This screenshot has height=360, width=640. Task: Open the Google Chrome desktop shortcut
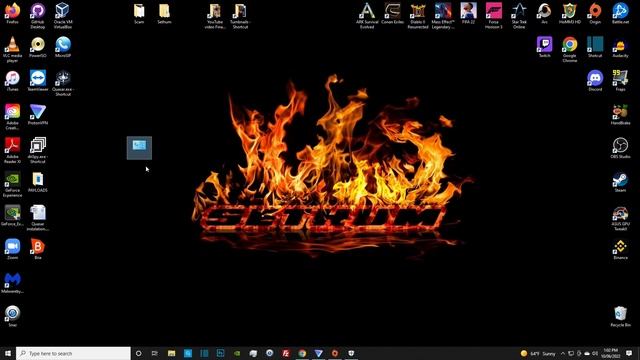click(x=570, y=49)
